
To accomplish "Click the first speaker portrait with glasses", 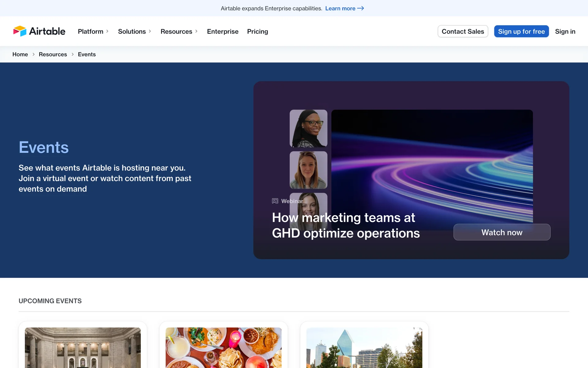I will pos(308,128).
